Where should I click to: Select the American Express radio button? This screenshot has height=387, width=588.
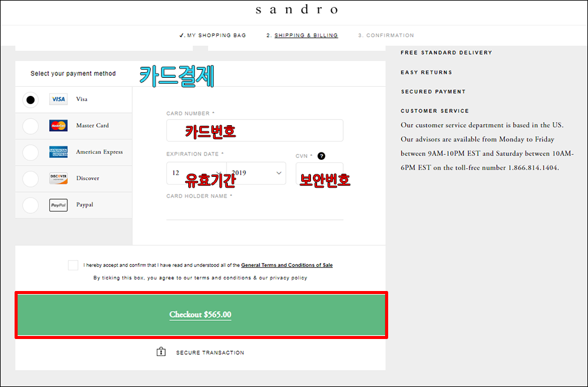click(x=30, y=152)
